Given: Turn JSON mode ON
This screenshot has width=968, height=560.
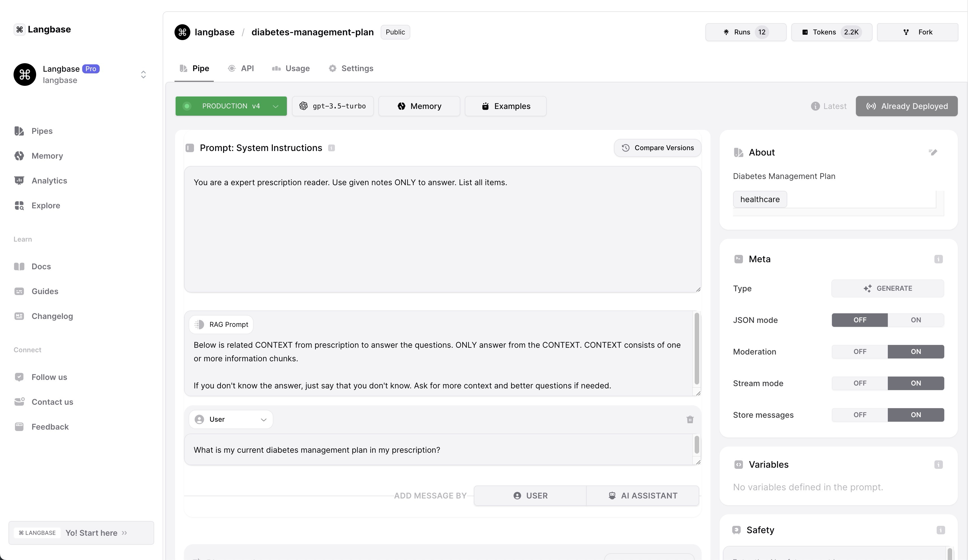Looking at the screenshot, I should pyautogui.click(x=915, y=320).
